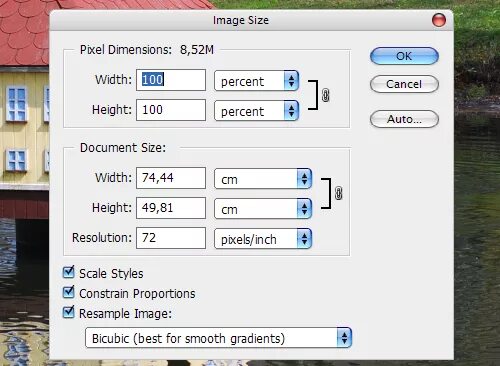Uncheck Constrain Proportions
This screenshot has width=500, height=366.
pyautogui.click(x=69, y=292)
